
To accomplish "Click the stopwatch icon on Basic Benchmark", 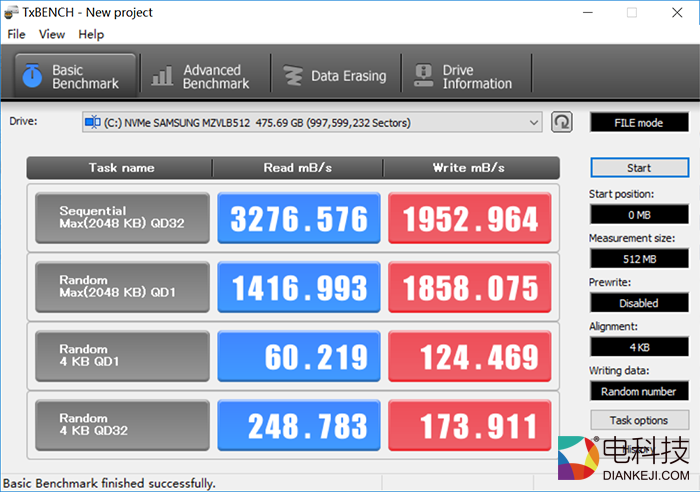I will coord(32,76).
